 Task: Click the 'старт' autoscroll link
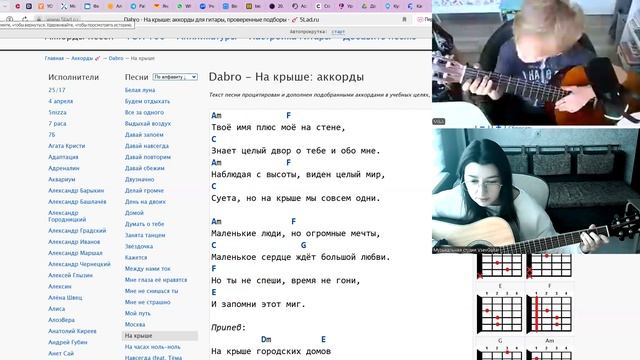(x=338, y=31)
